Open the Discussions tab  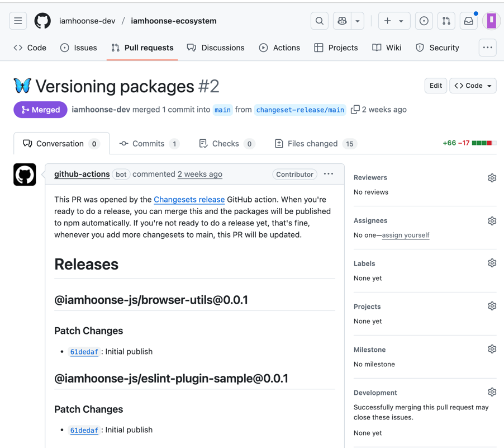216,48
